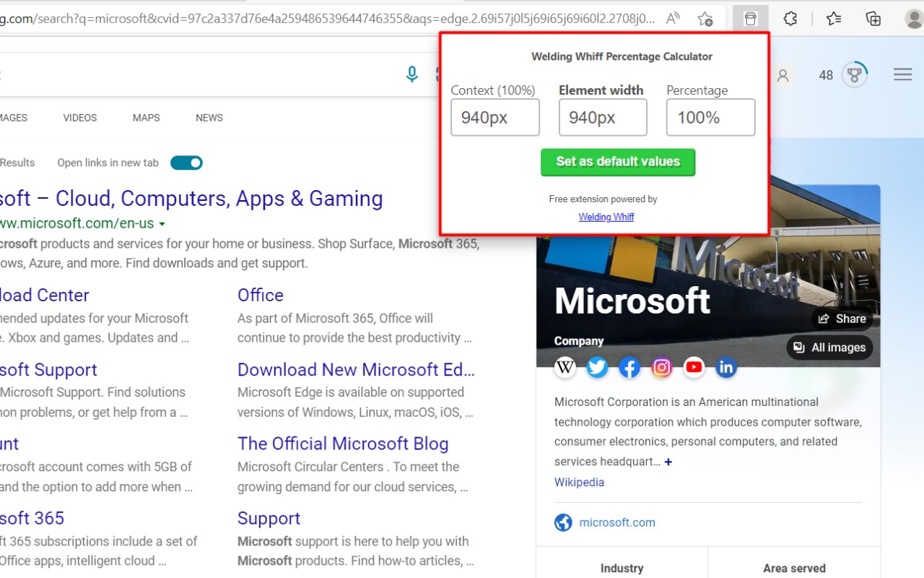Open the Welding Whiff link in popup
This screenshot has width=924, height=578.
[606, 217]
